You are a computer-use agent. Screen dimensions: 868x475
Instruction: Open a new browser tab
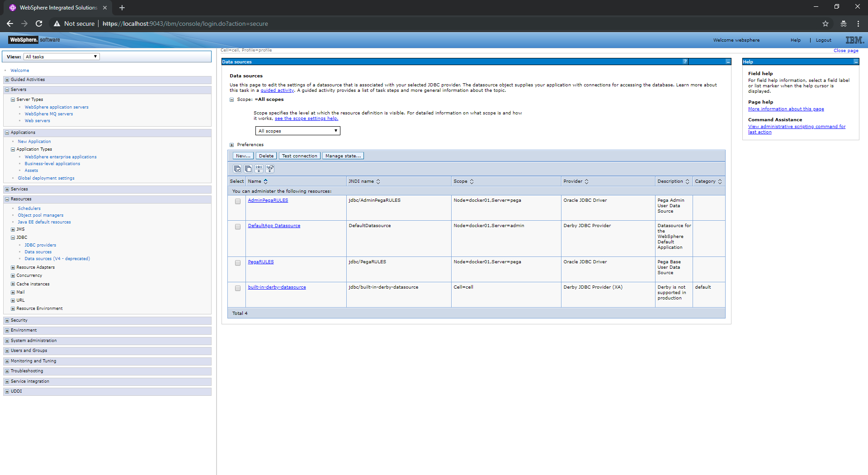point(122,8)
